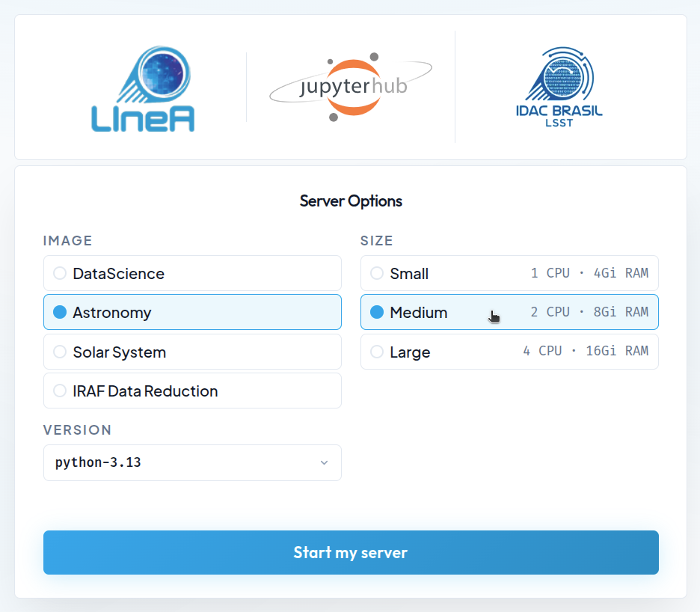The height and width of the screenshot is (612, 700).
Task: Click the chevron arrow in version selector
Action: click(324, 462)
